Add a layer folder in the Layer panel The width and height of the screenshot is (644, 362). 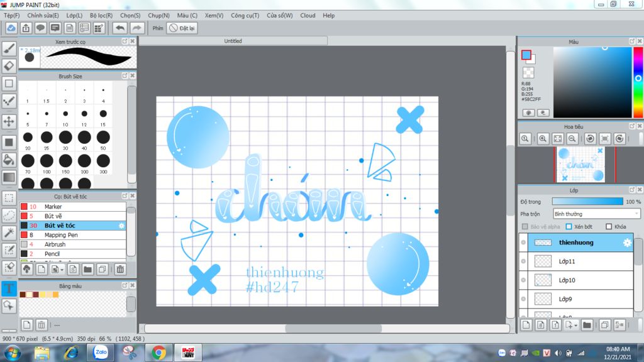(x=587, y=325)
